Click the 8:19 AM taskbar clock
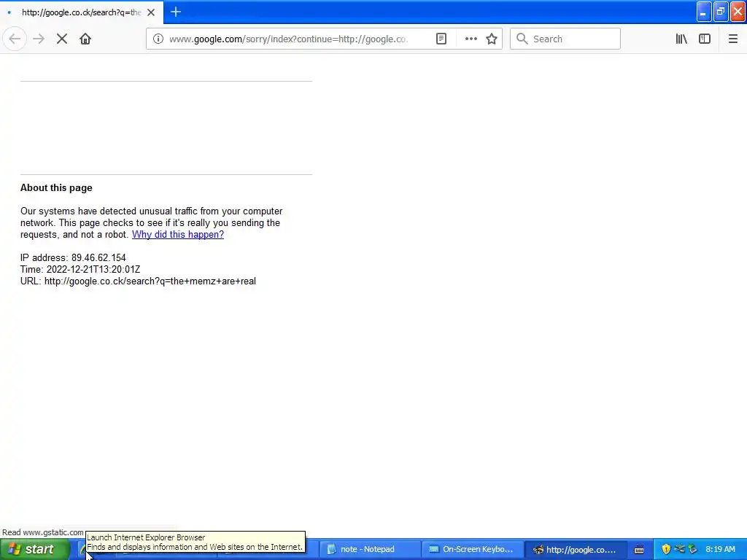Image resolution: width=747 pixels, height=560 pixels. [x=720, y=549]
